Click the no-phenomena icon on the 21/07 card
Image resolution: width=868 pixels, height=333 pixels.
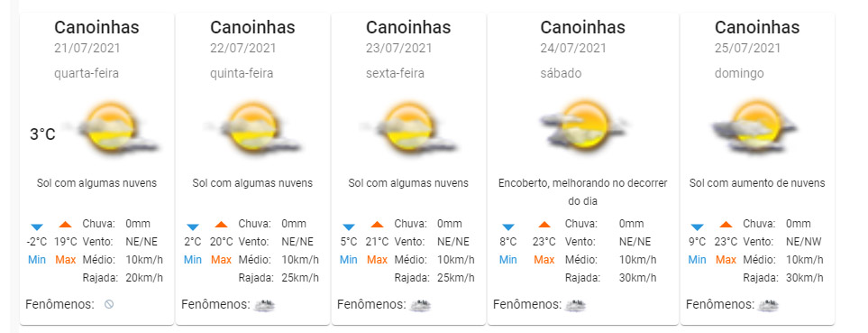(x=109, y=304)
